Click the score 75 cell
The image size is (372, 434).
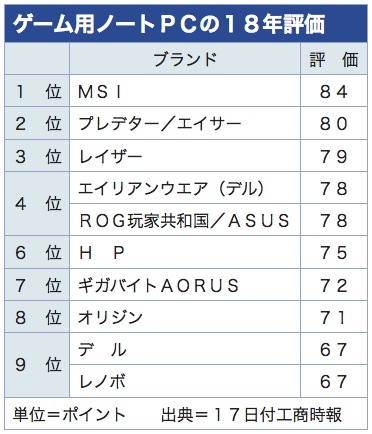pyautogui.click(x=334, y=253)
